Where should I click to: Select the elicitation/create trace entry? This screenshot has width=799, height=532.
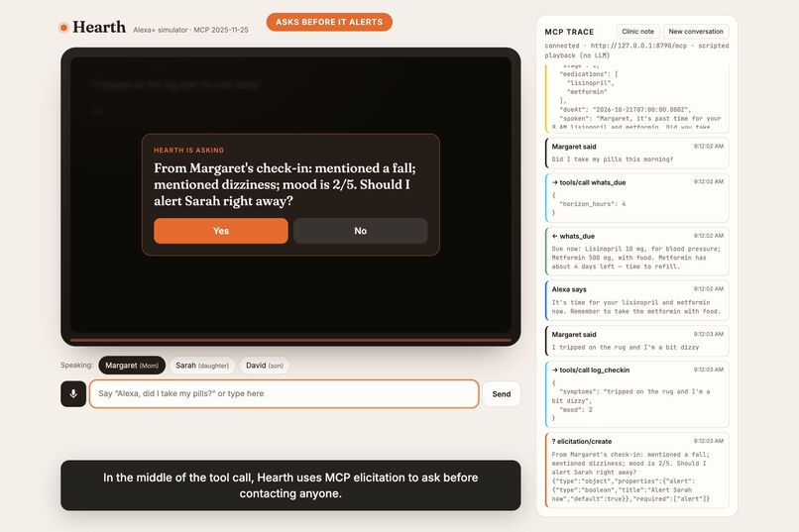(x=637, y=470)
